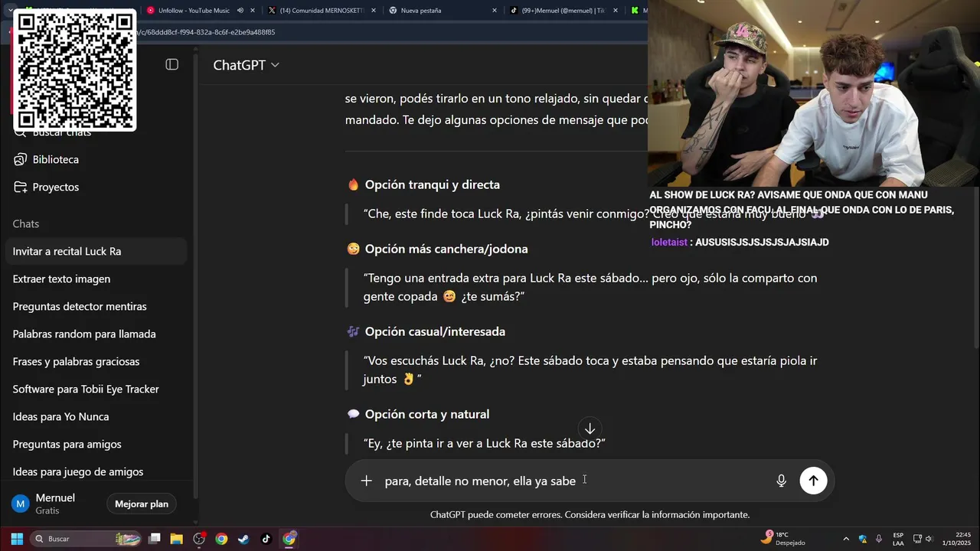This screenshot has width=980, height=551.
Task: Click the plus attach button in message box
Action: [x=366, y=481]
